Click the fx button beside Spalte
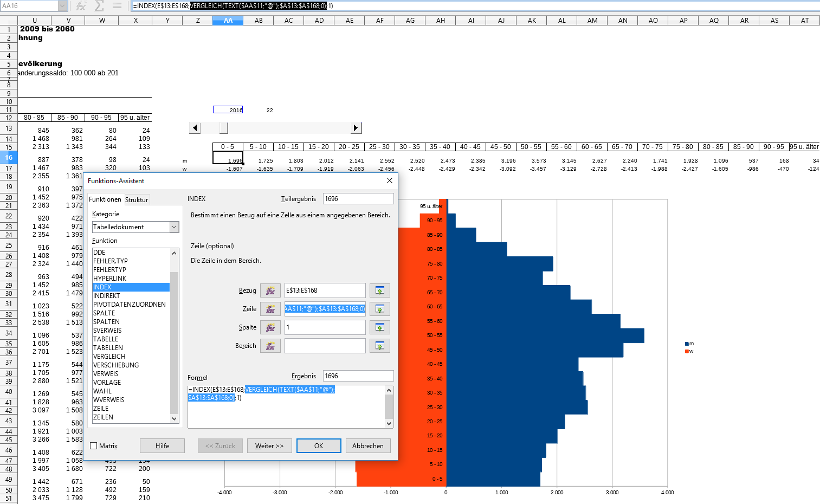This screenshot has height=504, width=820. pos(270,327)
